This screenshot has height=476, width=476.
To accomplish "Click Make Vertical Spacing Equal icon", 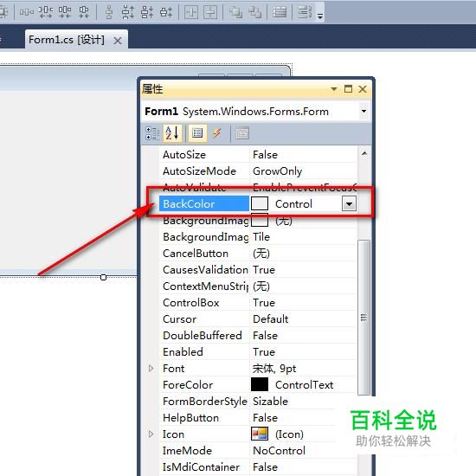I will click(109, 12).
